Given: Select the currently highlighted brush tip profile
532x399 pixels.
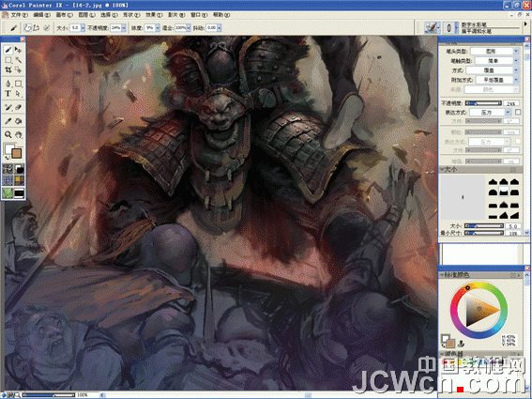Looking at the screenshot, I should tap(504, 192).
